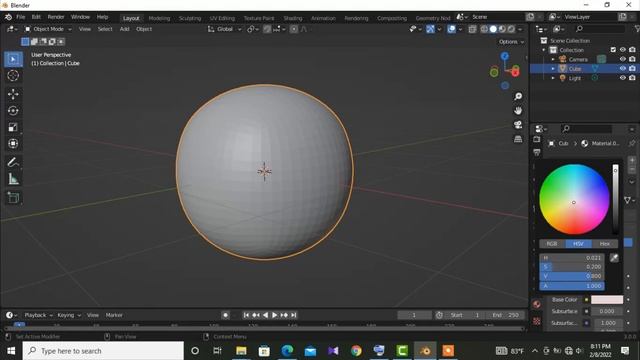Click the eyedropper next to hue field
Image resolution: width=640 pixels, height=360 pixels.
coord(614,258)
